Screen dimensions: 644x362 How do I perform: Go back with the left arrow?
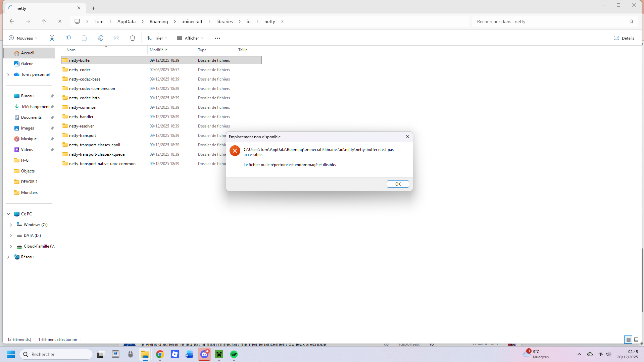click(x=12, y=21)
